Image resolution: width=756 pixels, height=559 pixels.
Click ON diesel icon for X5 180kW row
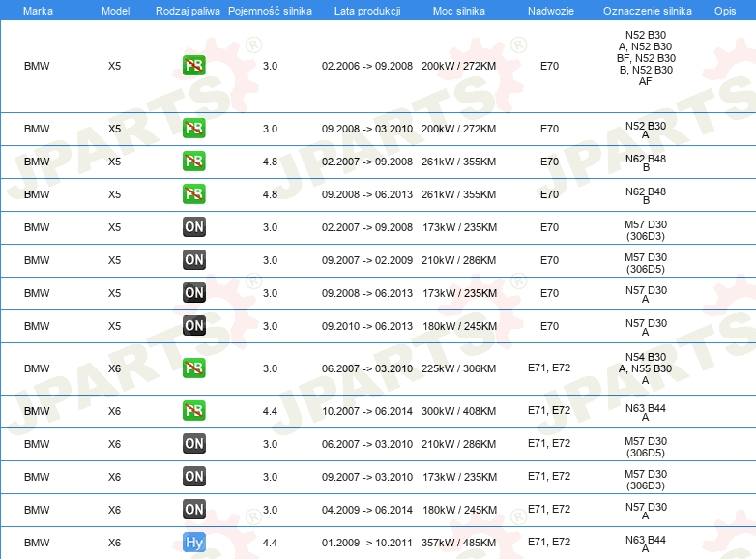point(193,325)
